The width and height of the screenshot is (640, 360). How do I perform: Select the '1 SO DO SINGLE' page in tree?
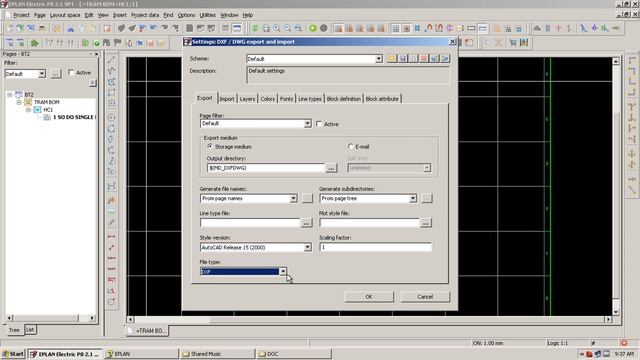click(73, 117)
